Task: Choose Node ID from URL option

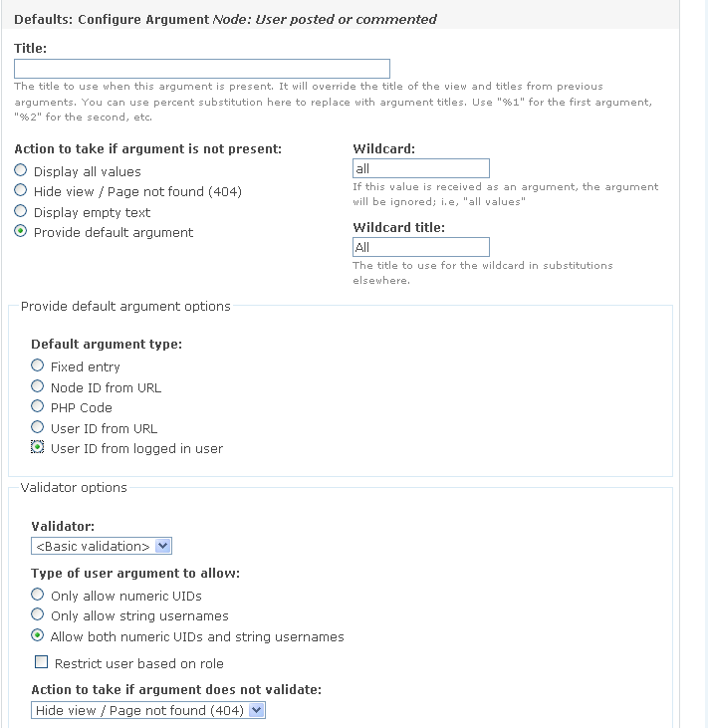Action: (38, 386)
